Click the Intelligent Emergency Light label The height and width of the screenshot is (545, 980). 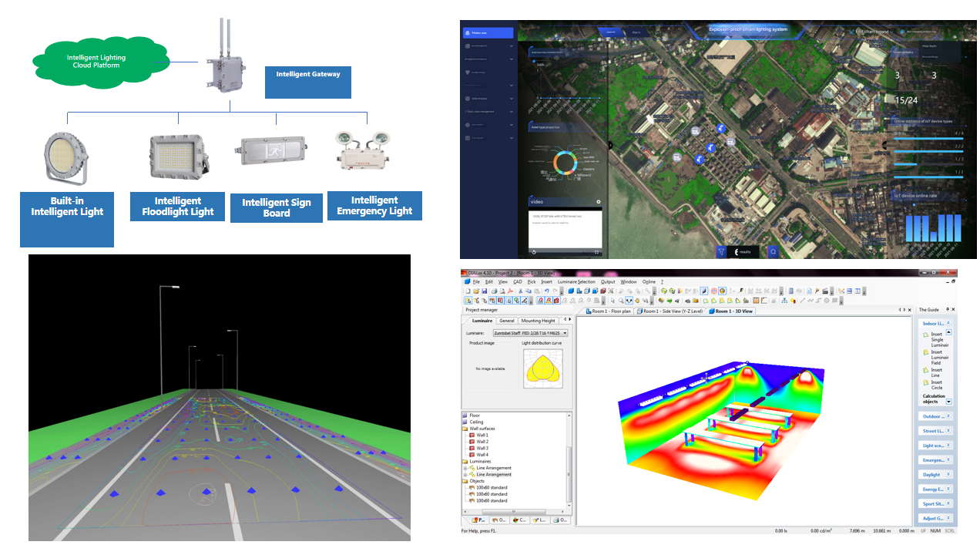(x=374, y=206)
